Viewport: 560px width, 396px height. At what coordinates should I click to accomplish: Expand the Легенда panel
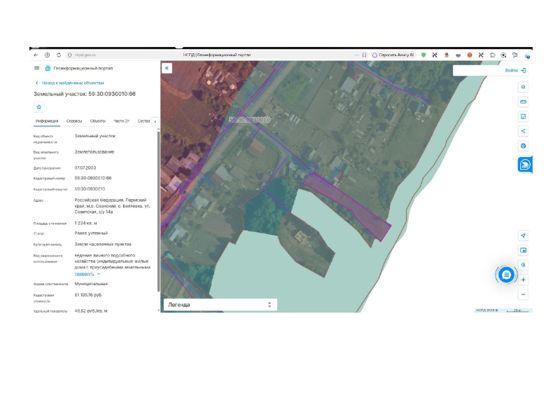220,305
